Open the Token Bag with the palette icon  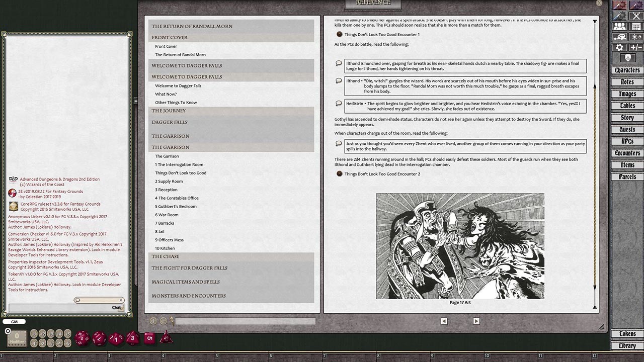click(x=619, y=37)
